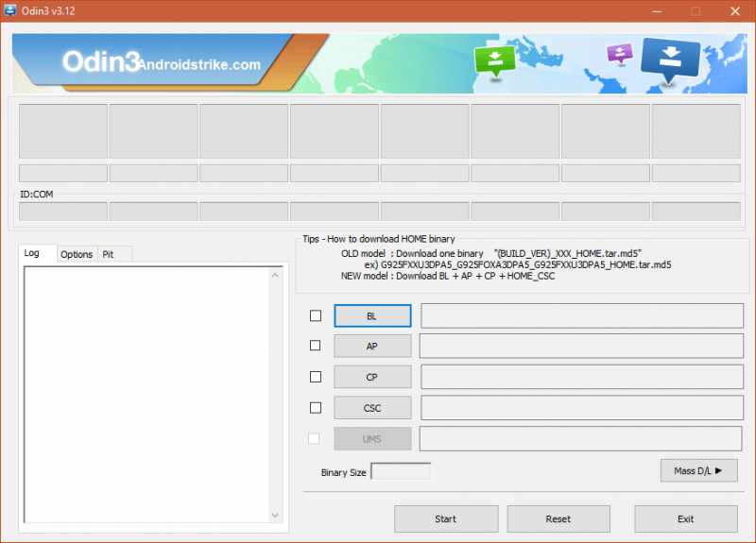Tick the CSC checkbox
This screenshot has width=756, height=543.
(x=316, y=408)
